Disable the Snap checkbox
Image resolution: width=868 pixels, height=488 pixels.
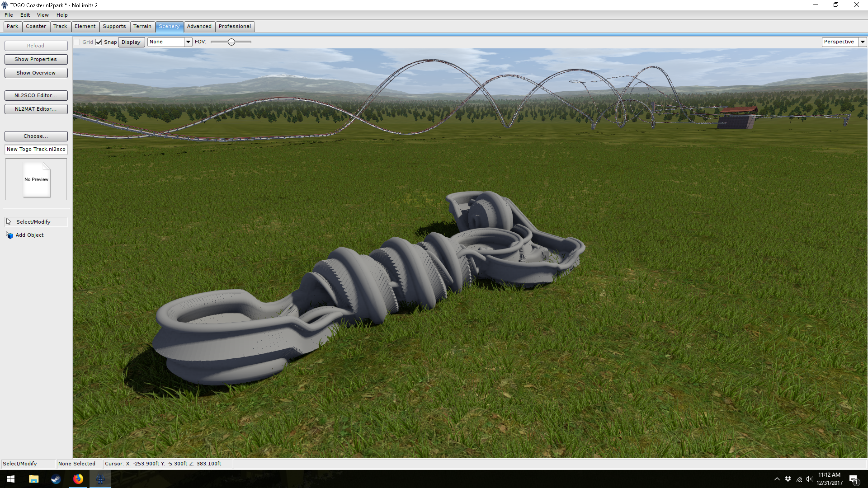99,42
